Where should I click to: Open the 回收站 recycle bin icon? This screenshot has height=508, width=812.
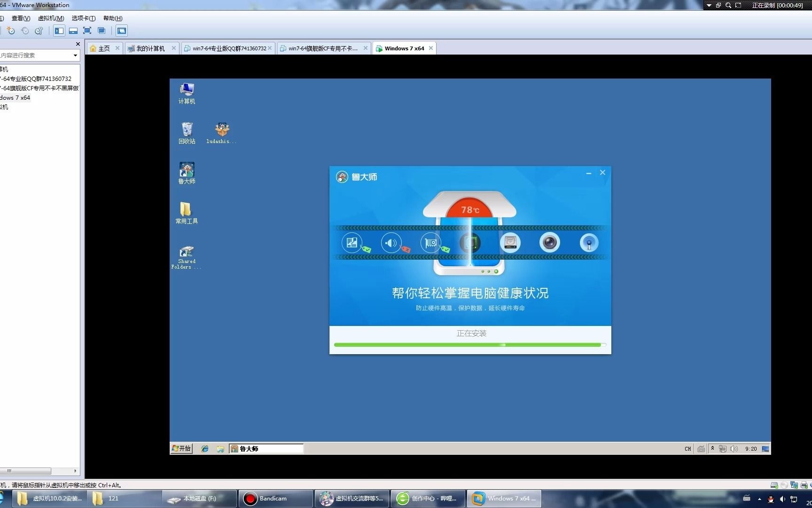pyautogui.click(x=187, y=133)
